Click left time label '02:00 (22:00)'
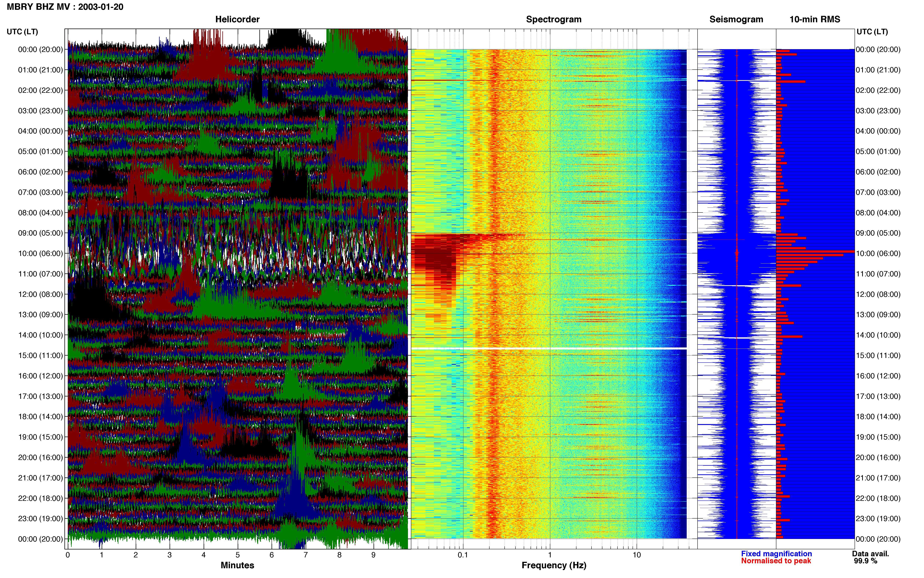This screenshot has height=578, width=924. 41,90
